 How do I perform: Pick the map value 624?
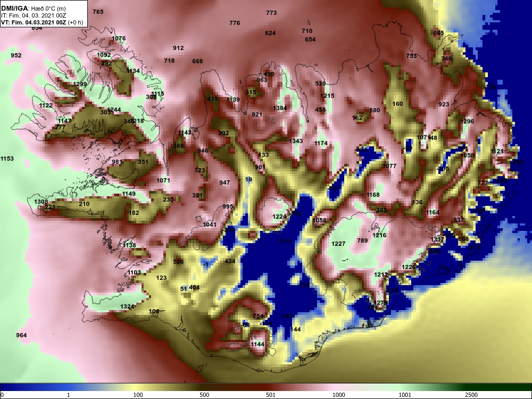coord(270,33)
